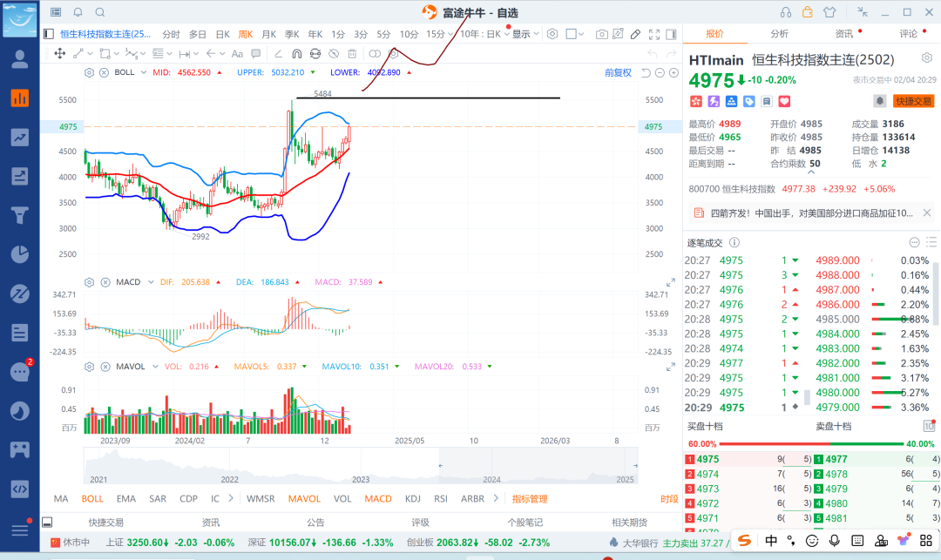This screenshot has height=560, width=941.
Task: Open the 分析 analysis tab
Action: pos(779,34)
